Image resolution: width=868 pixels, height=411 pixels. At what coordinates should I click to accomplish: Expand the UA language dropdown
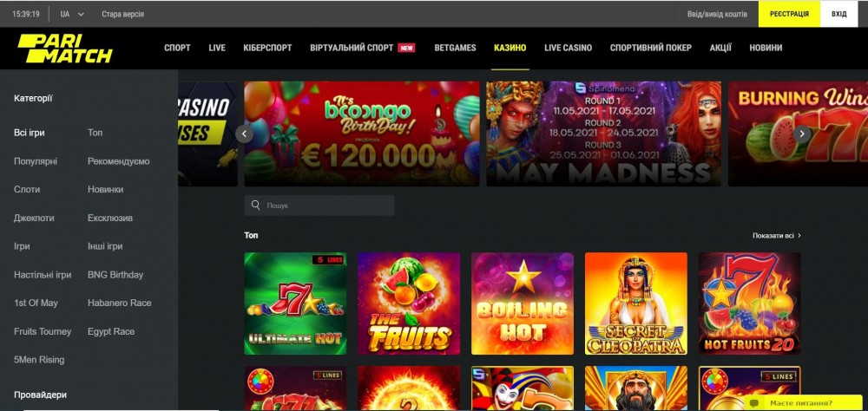[x=72, y=14]
